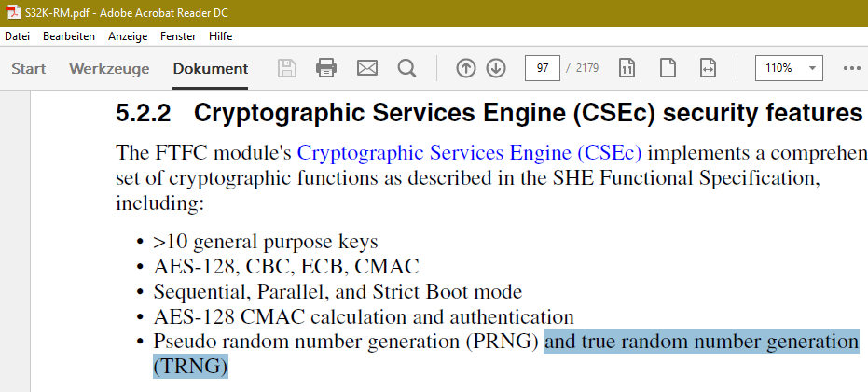Open the Find text magnifier

[406, 68]
